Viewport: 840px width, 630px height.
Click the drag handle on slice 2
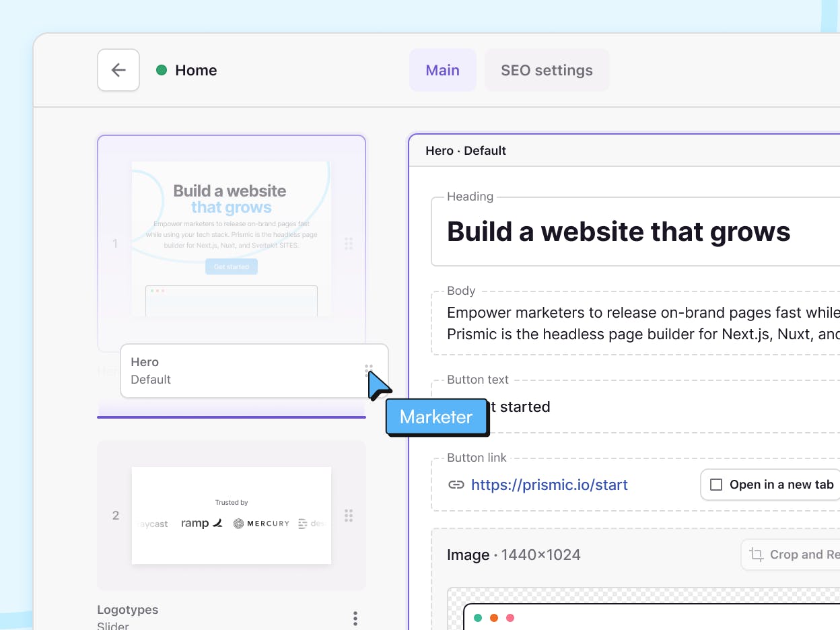click(349, 516)
